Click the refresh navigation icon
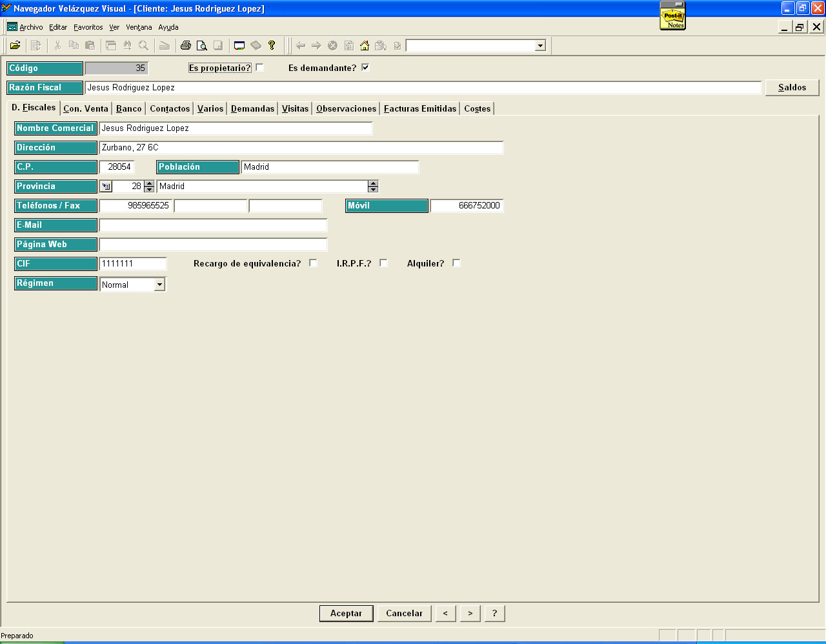The width and height of the screenshot is (826, 644). (348, 45)
